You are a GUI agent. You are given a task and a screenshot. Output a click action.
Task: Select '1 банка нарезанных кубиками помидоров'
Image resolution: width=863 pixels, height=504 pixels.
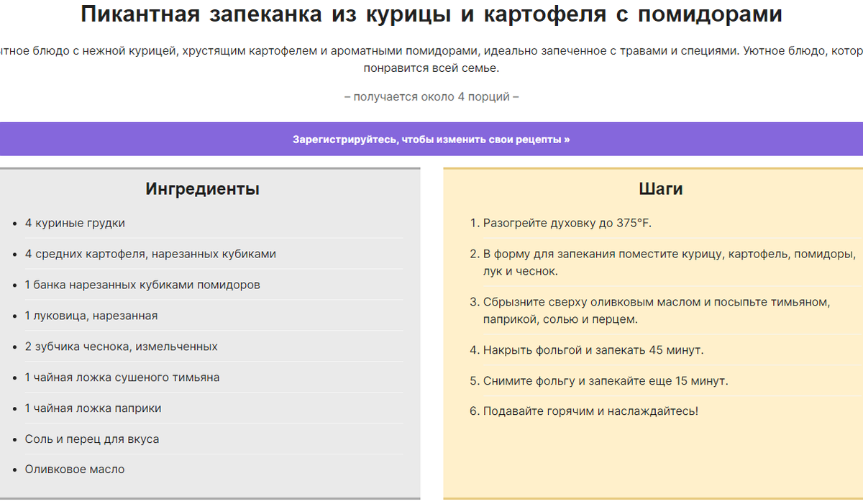tap(144, 285)
